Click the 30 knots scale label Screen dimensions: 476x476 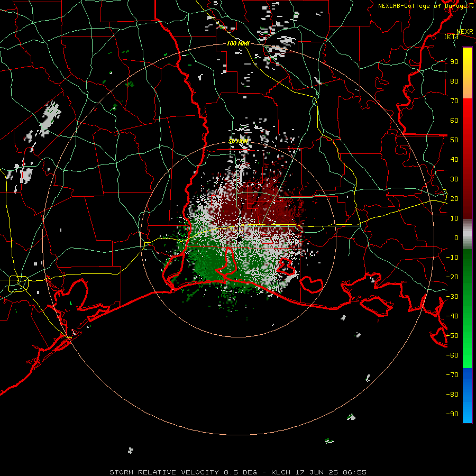pyautogui.click(x=454, y=179)
